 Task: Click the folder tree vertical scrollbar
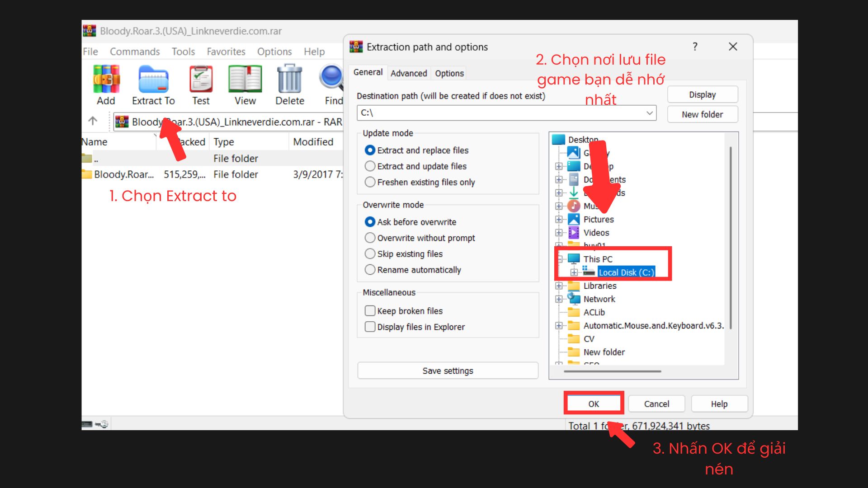click(x=731, y=238)
